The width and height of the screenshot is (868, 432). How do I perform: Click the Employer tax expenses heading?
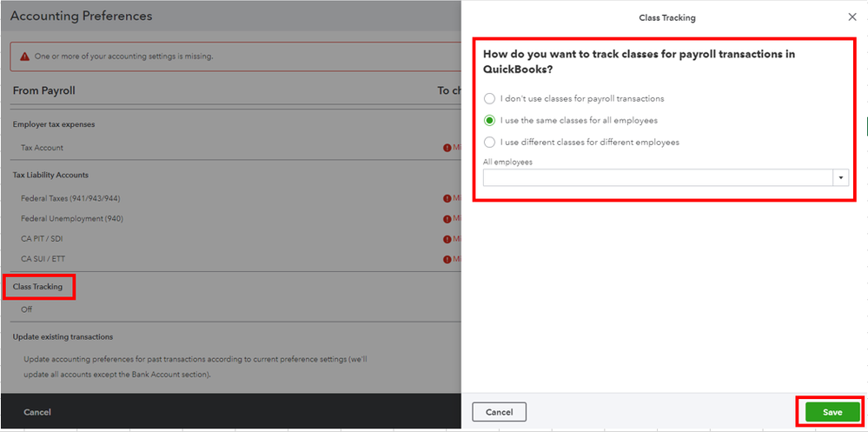54,124
